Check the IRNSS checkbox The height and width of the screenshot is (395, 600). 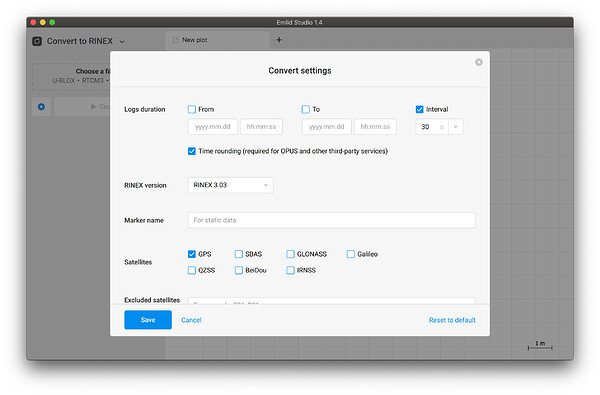click(290, 270)
